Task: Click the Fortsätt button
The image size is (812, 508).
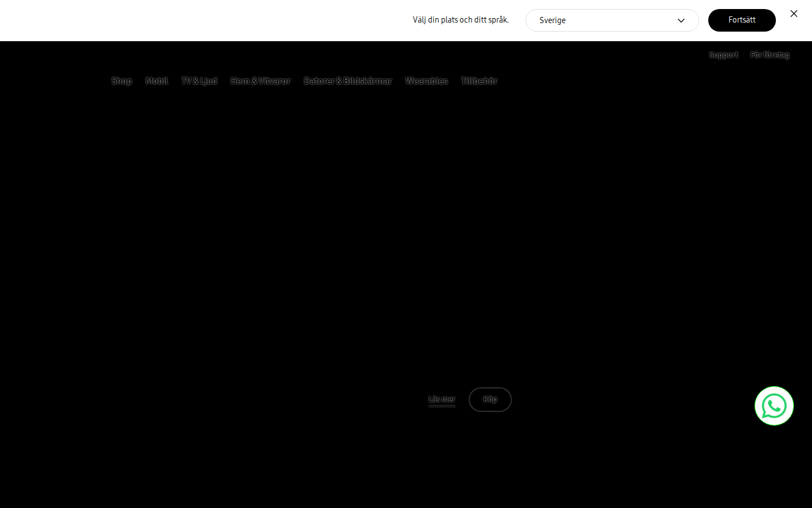Action: coord(742,20)
